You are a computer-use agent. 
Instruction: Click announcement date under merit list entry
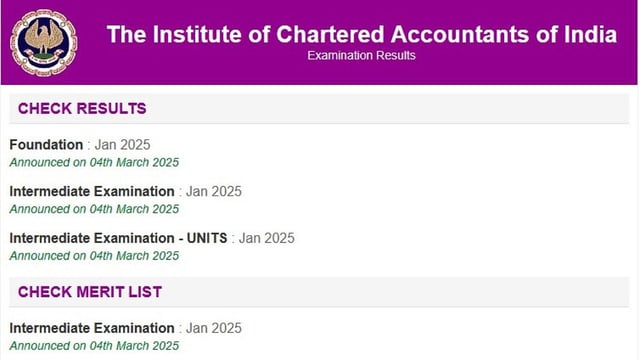[94, 346]
